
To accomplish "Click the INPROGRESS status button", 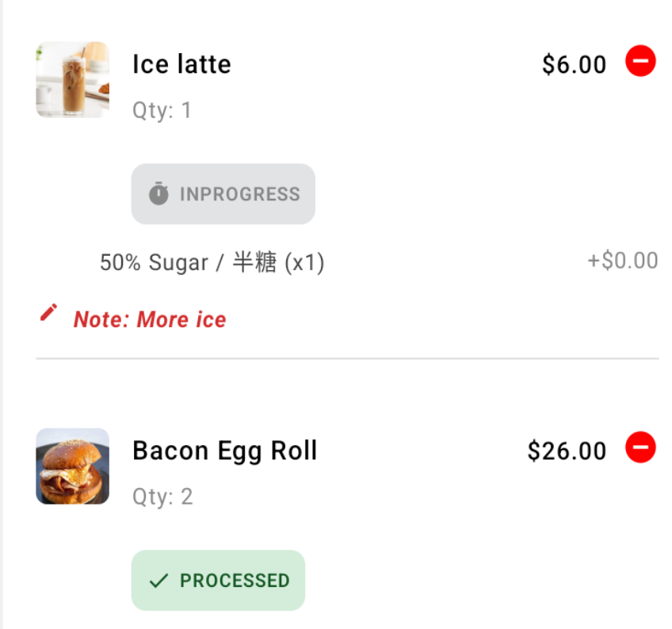I will pyautogui.click(x=223, y=193).
